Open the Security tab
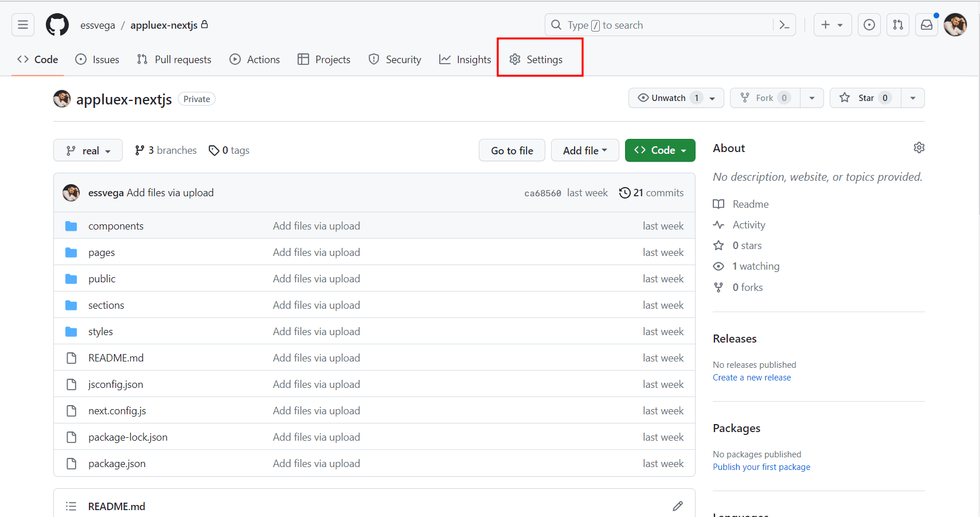The width and height of the screenshot is (980, 517). 395,59
